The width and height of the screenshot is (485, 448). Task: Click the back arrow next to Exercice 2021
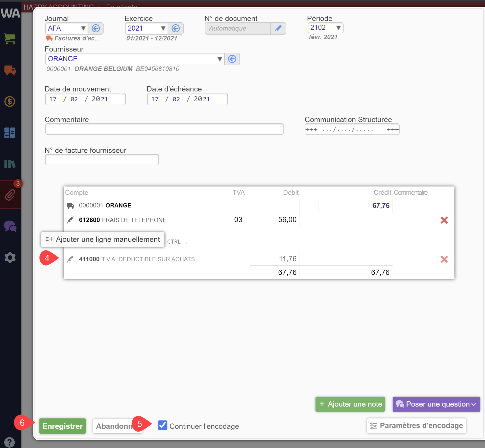tap(176, 28)
